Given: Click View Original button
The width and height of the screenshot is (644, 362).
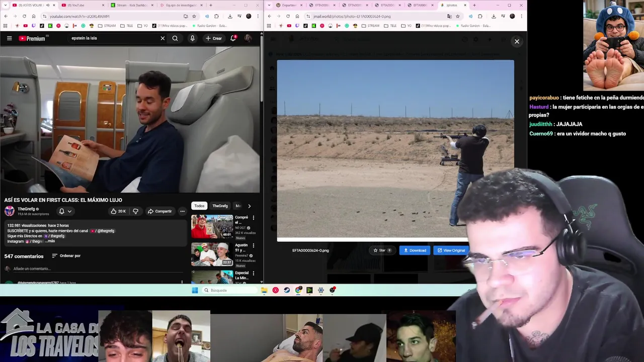Looking at the screenshot, I should click(x=451, y=250).
